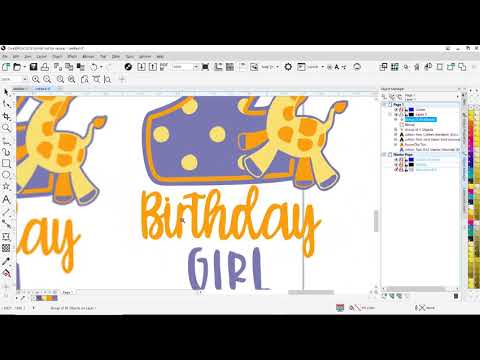Select the Color Eyedropper tool
Image resolution: width=480 pixels, height=360 pixels.
[6, 261]
